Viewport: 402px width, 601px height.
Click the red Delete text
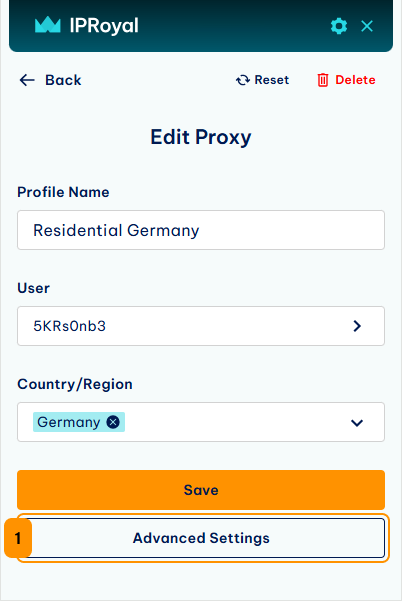[355, 80]
